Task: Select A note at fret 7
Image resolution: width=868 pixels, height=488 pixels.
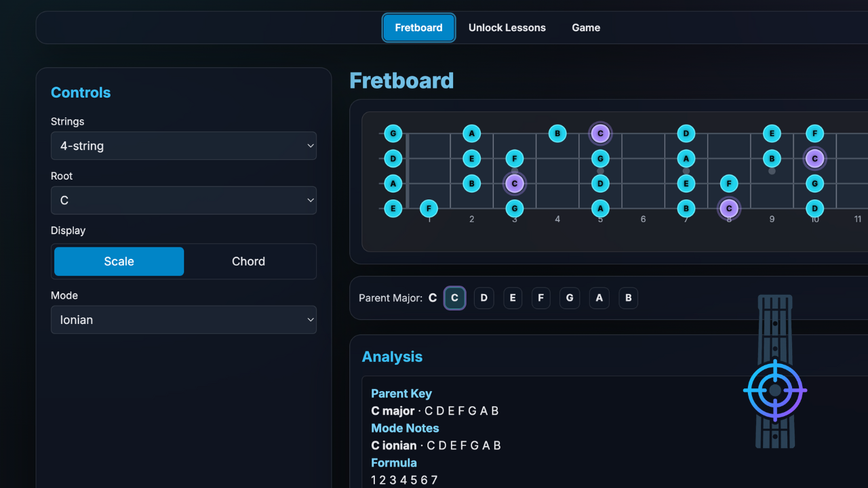Action: pyautogui.click(x=686, y=159)
